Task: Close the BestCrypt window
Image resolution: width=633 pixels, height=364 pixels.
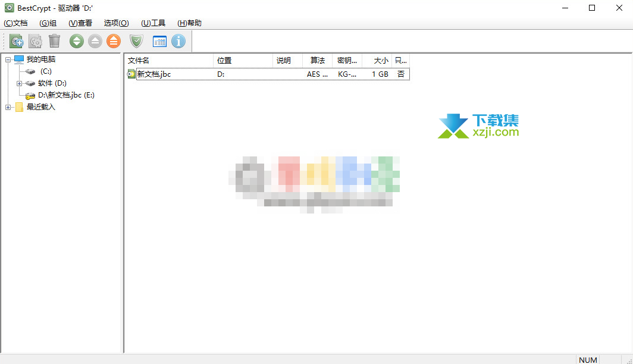Action: [x=619, y=8]
